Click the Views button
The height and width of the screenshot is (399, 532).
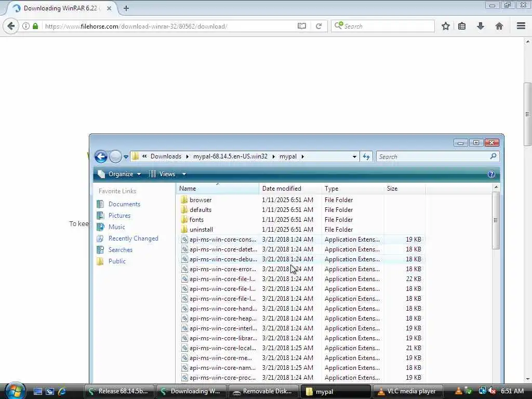(x=162, y=174)
